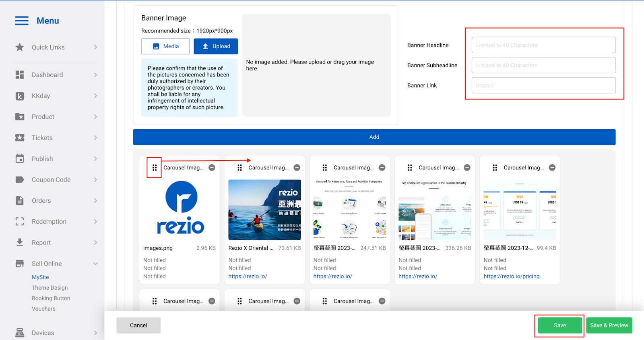Remove the 99.4 KB carousel card

[552, 167]
